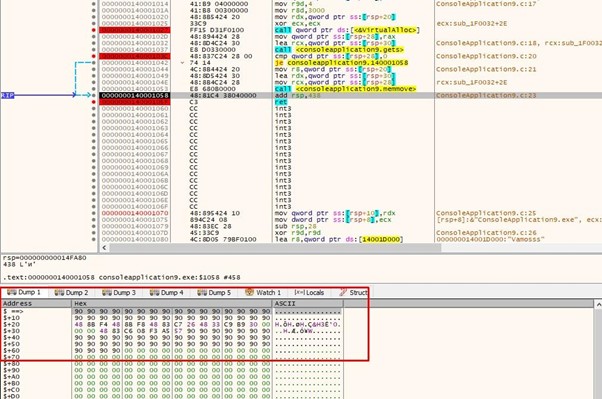Screen dimensions: 602x399
Task: Open the Watch 1 tab
Action: [263, 293]
